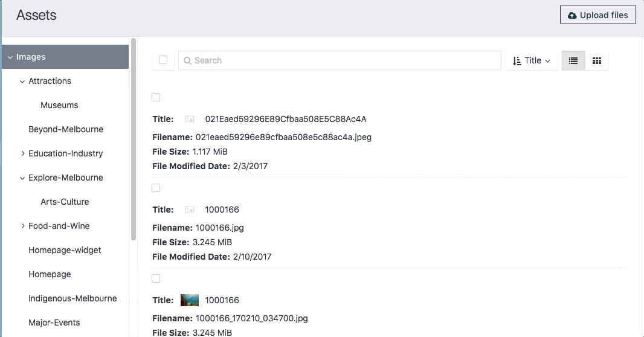Click the magnifier icon in Search
The width and height of the screenshot is (644, 337).
pos(187,61)
